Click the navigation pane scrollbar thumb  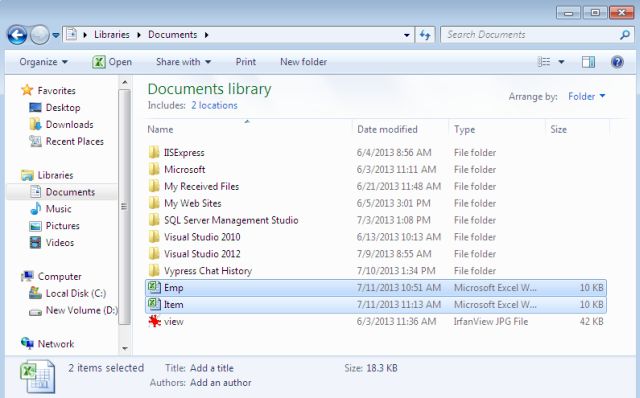coord(124,207)
